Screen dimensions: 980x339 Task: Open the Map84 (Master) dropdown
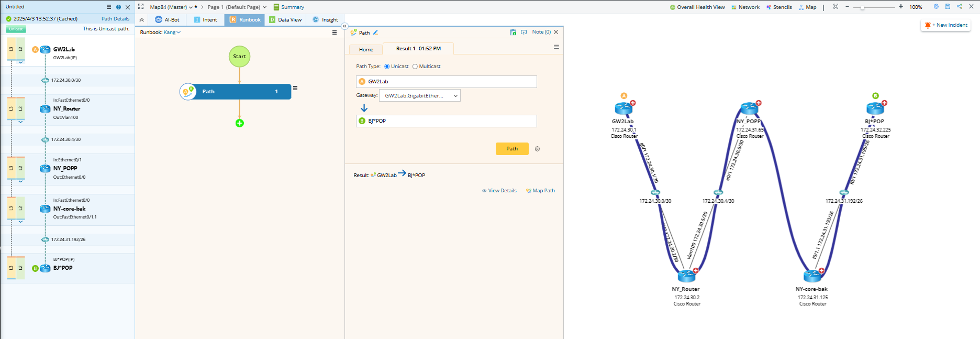point(171,7)
